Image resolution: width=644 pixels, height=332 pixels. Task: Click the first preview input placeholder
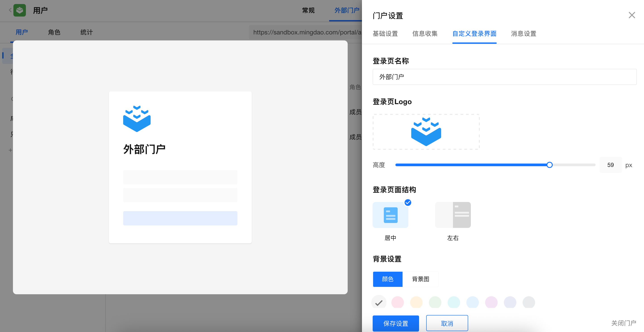[x=180, y=177]
